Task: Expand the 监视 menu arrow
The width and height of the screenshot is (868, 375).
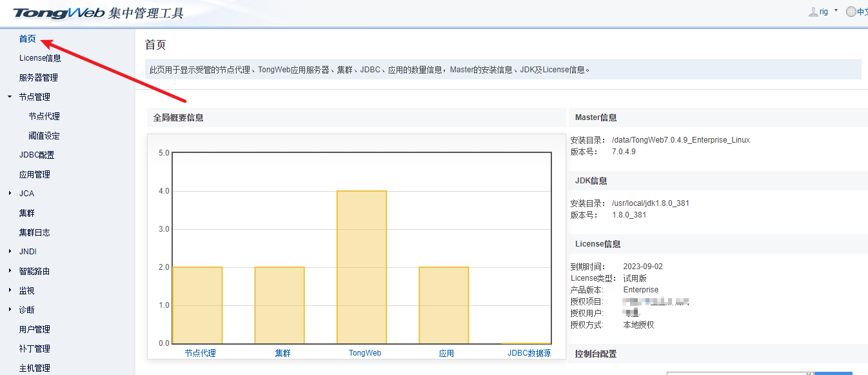Action: tap(10, 290)
